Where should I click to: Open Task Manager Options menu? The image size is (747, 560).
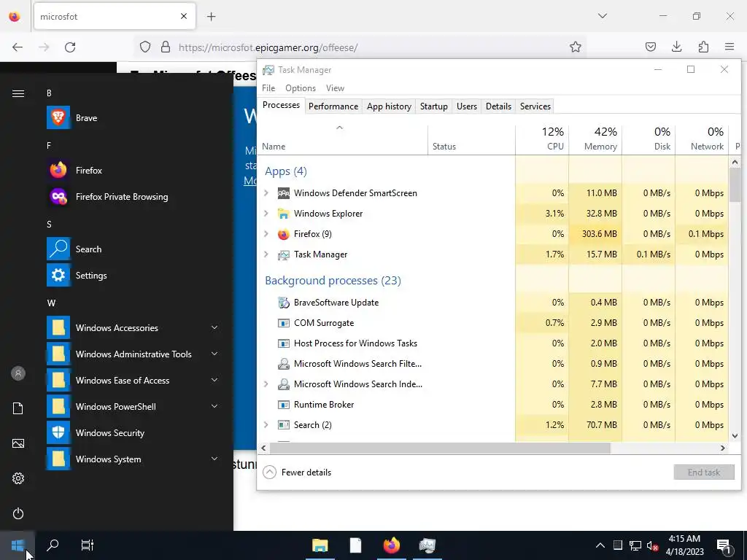[x=301, y=88]
